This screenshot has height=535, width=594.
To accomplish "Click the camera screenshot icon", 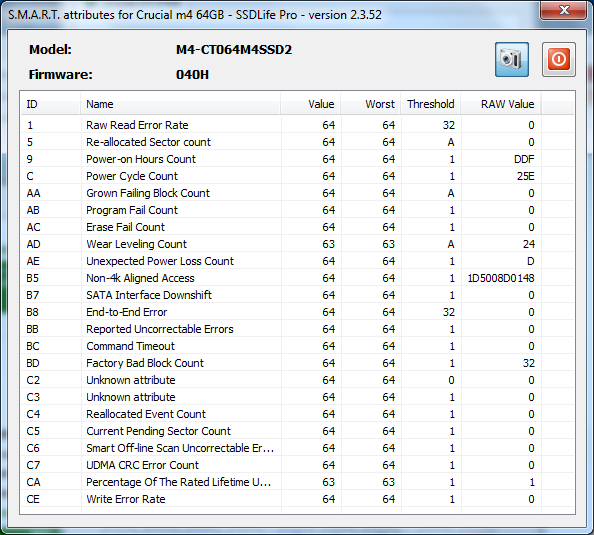I will click(x=511, y=59).
